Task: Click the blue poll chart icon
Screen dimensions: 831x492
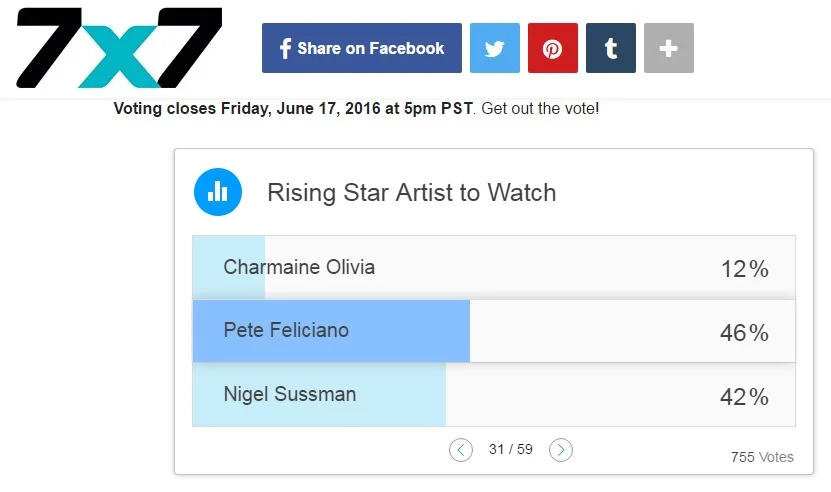Action: [x=218, y=192]
